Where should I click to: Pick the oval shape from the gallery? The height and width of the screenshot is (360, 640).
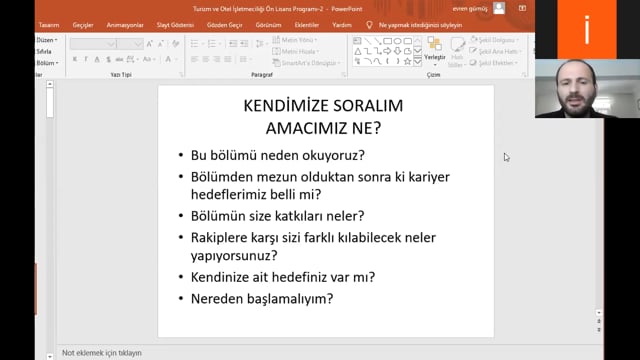tap(397, 41)
